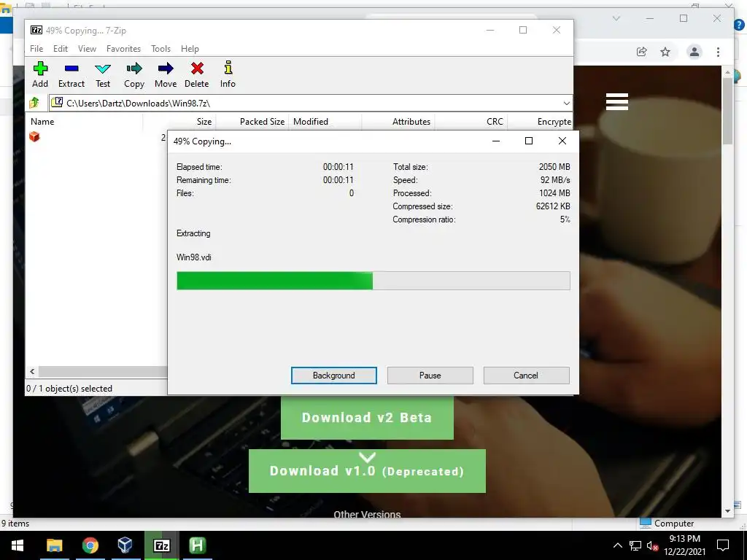Click Computer in Explorer status bar

coord(668,524)
